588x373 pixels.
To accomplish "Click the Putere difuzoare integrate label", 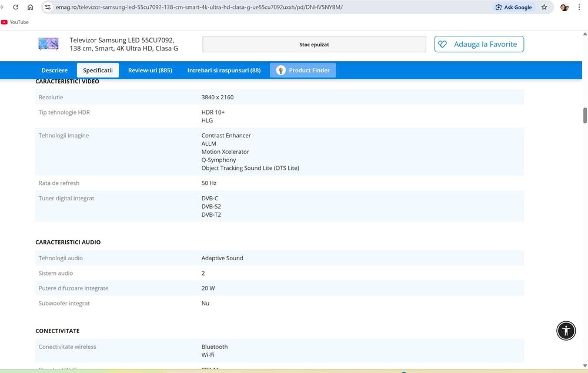I will point(73,288).
